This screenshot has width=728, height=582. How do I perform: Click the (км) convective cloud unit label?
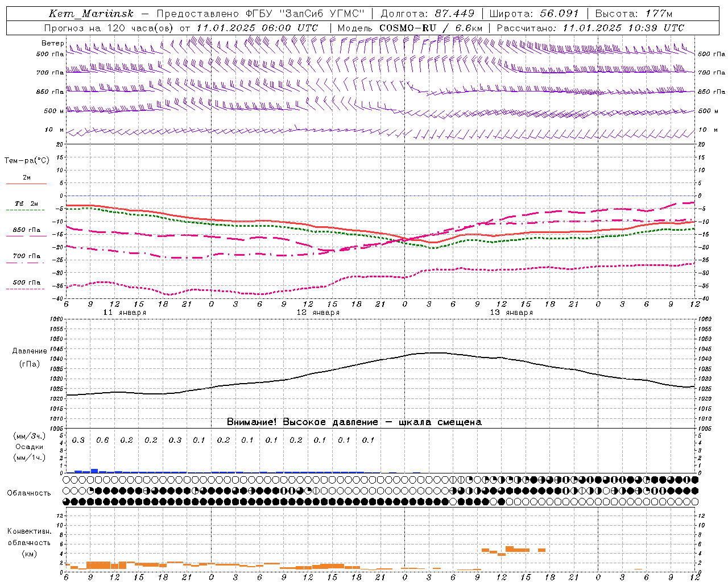click(x=30, y=553)
